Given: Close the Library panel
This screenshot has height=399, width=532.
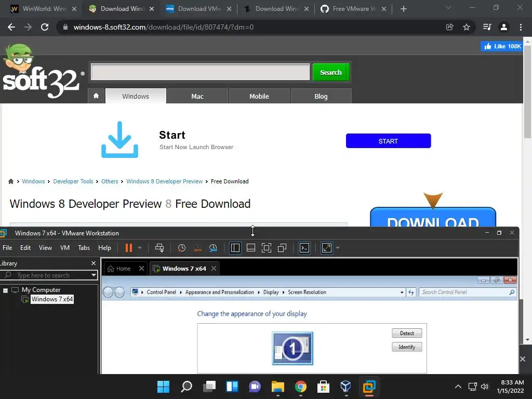Looking at the screenshot, I should tap(94, 263).
